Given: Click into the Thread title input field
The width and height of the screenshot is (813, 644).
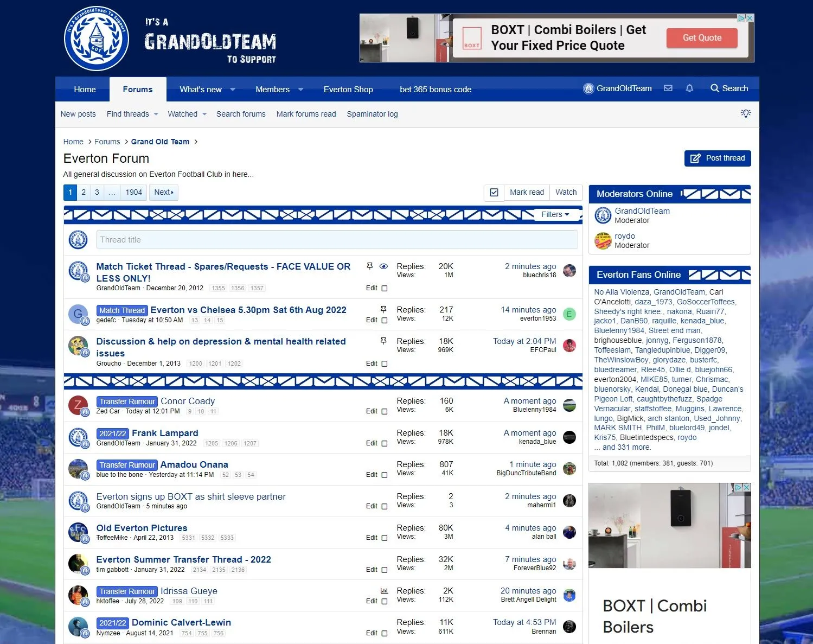Looking at the screenshot, I should 337,240.
